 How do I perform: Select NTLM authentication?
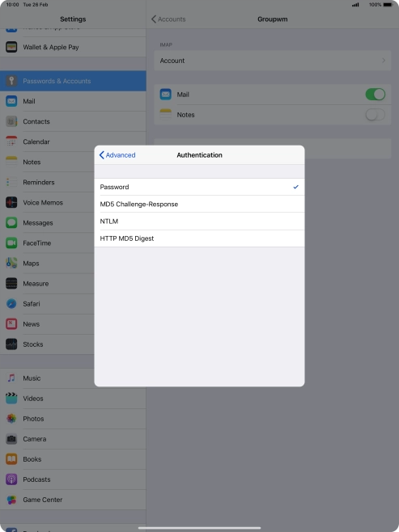coord(199,222)
